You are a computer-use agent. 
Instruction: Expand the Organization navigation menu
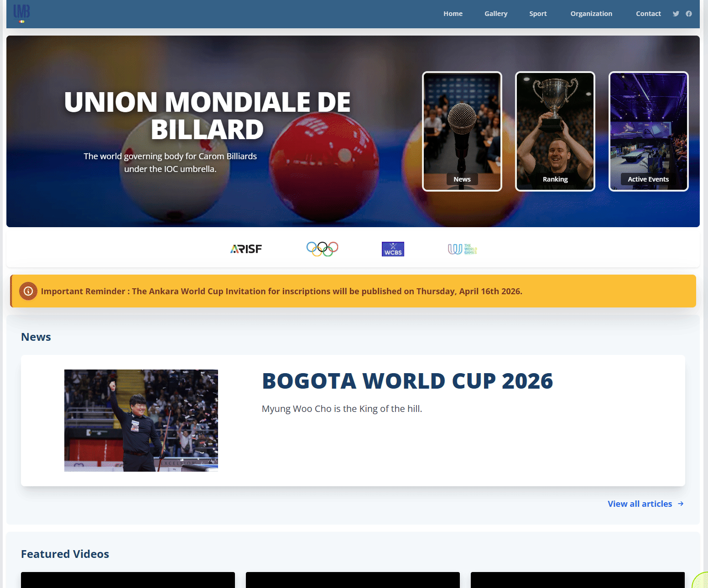click(591, 14)
